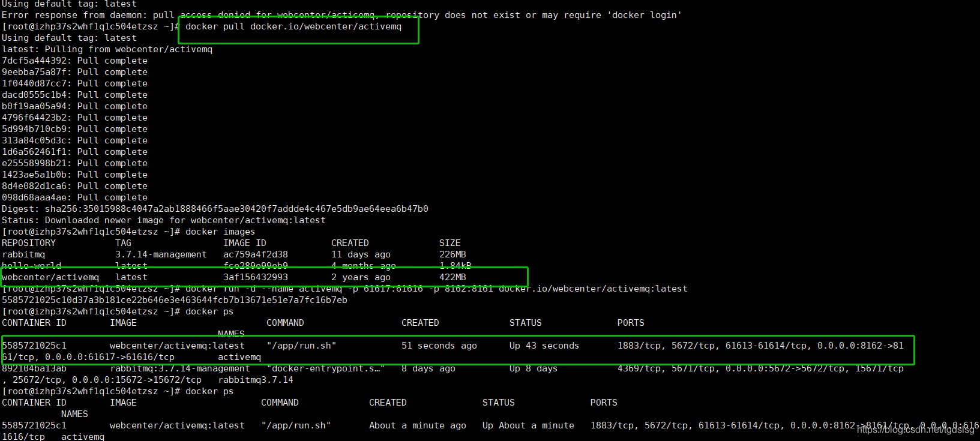Select layer hash 8d4e082d1ca6
This screenshot has height=441, width=980.
pyautogui.click(x=34, y=186)
